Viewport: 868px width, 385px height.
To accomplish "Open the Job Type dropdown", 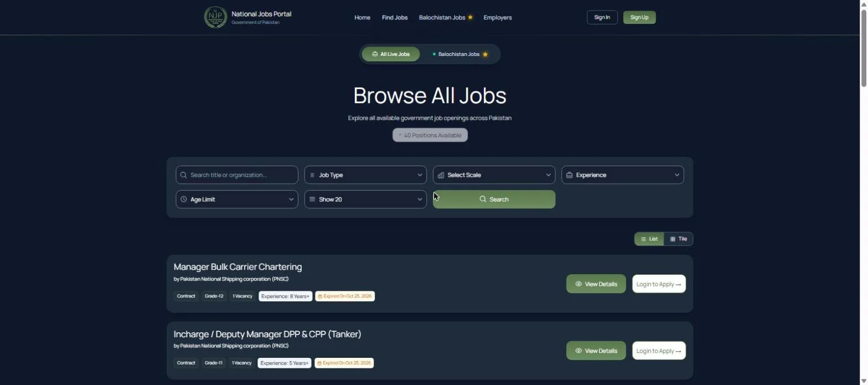I will pyautogui.click(x=365, y=175).
